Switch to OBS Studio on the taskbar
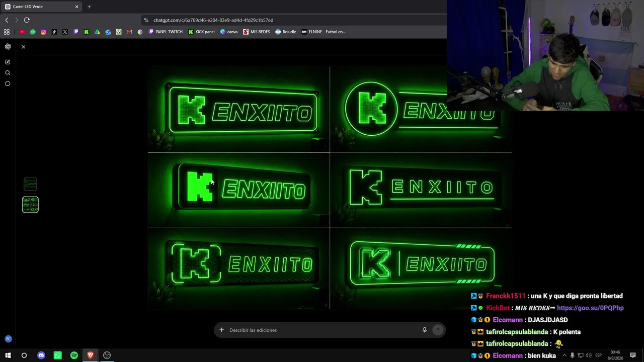The image size is (644, 362). [x=107, y=355]
